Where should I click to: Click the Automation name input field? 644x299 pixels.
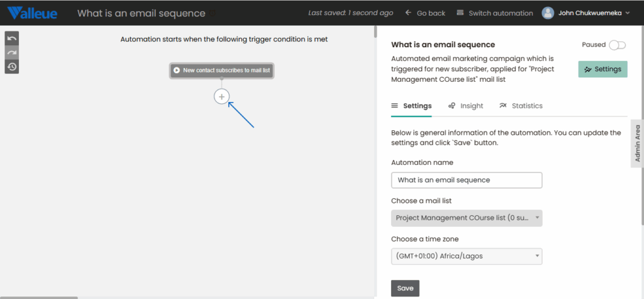(x=467, y=180)
